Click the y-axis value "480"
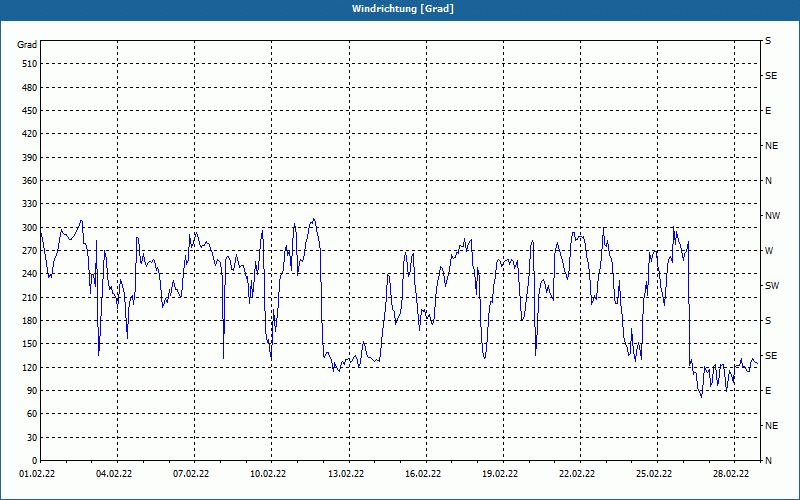Screen dimensions: 800x500 [30, 88]
